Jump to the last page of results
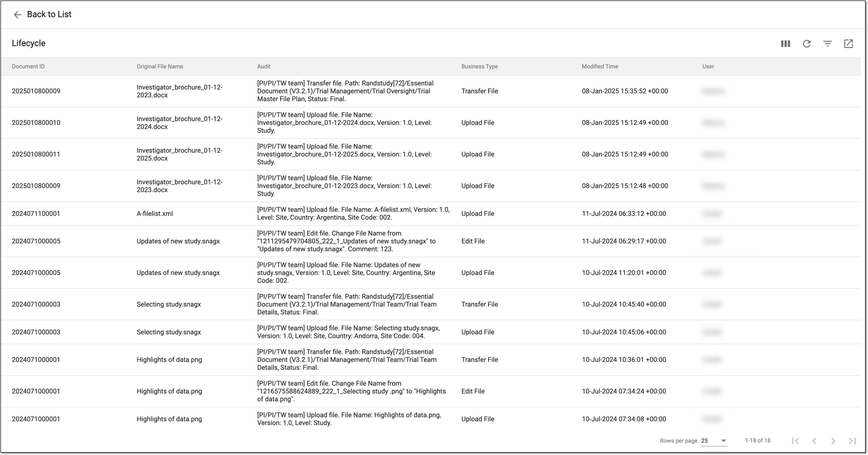The width and height of the screenshot is (868, 455). coord(852,441)
